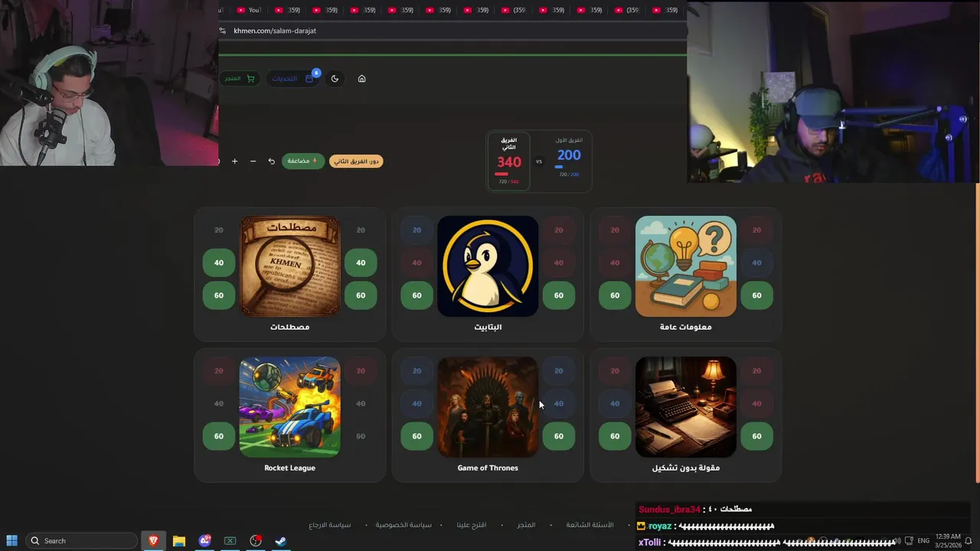Click the ENG language indicator
The width and height of the screenshot is (980, 551).
(x=924, y=540)
